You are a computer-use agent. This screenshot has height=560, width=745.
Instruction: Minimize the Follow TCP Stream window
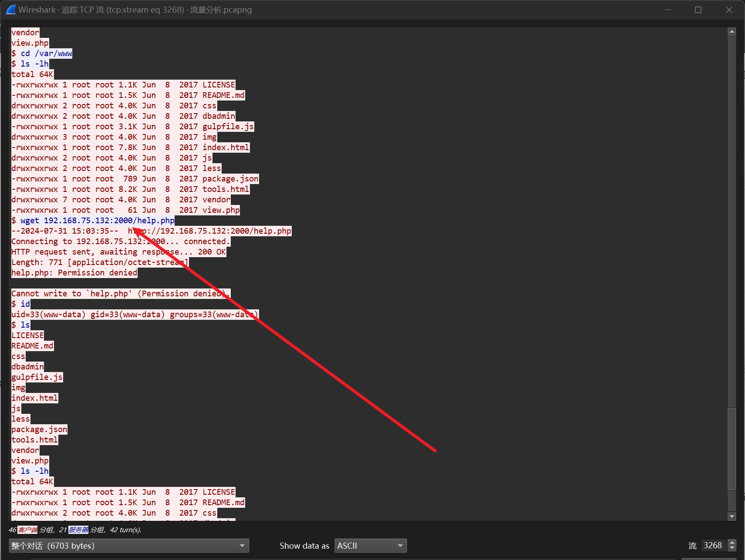pyautogui.click(x=668, y=10)
